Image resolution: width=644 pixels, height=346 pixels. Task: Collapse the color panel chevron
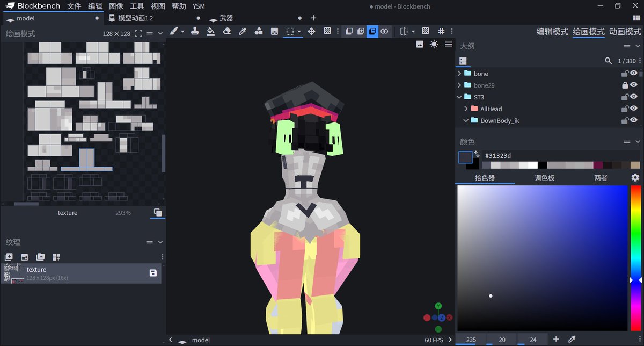638,142
